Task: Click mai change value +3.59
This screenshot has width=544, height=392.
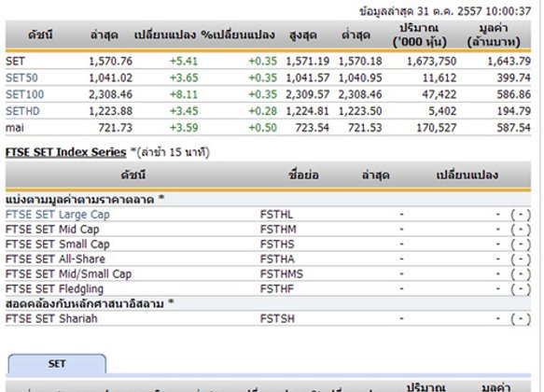Action: [184, 128]
